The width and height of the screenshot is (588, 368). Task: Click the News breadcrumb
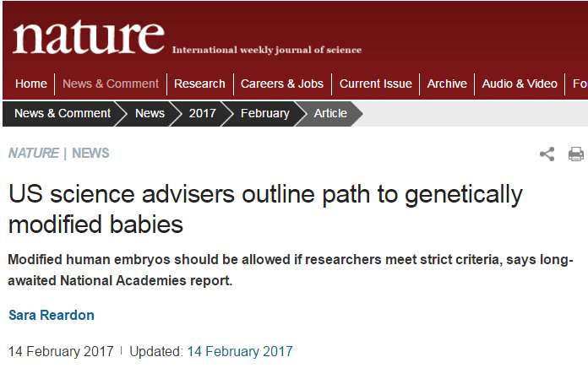pos(150,113)
